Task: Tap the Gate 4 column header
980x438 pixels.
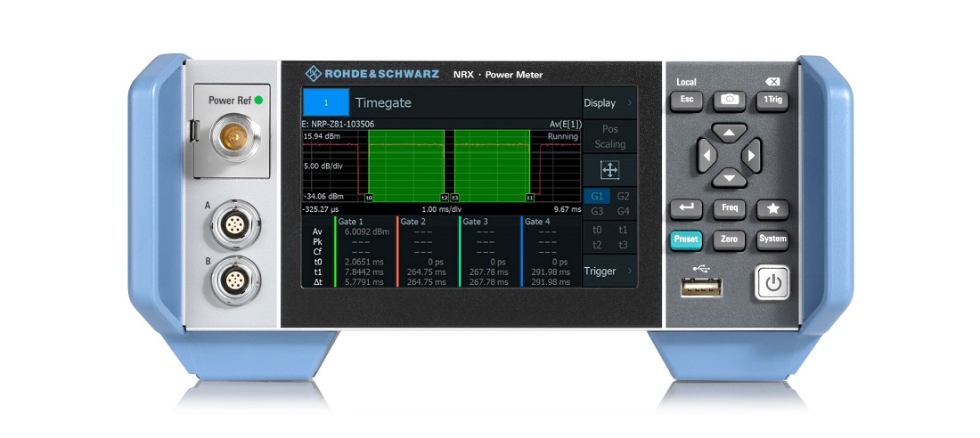Action: pos(537,221)
